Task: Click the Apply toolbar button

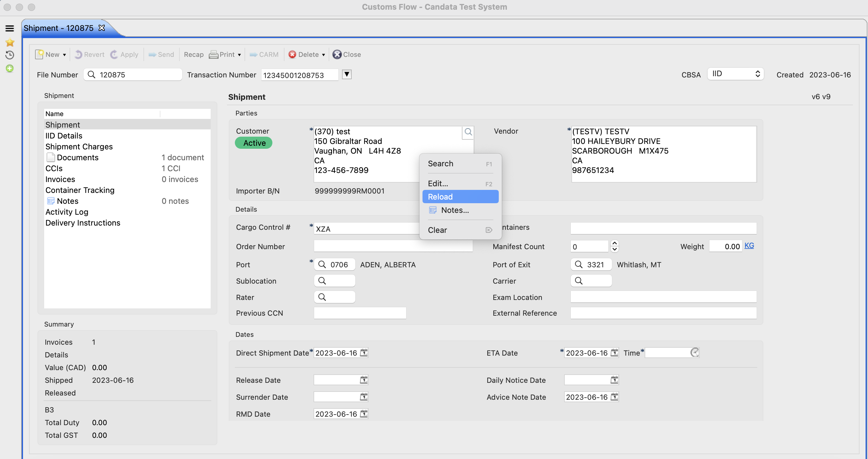Action: [124, 54]
